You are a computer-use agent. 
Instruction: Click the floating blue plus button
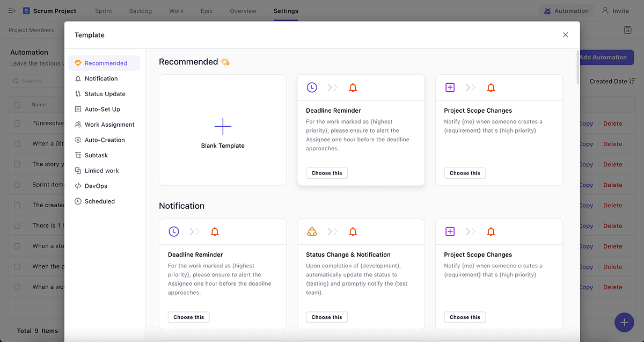[624, 322]
